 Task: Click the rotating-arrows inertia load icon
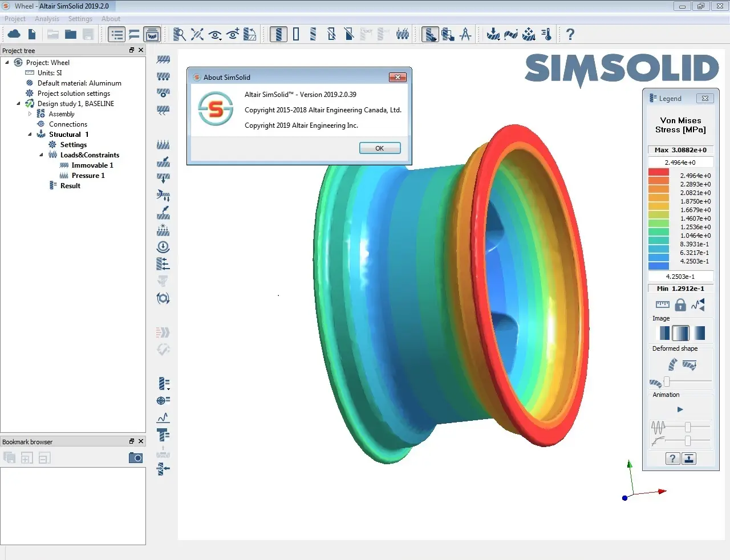tap(163, 298)
